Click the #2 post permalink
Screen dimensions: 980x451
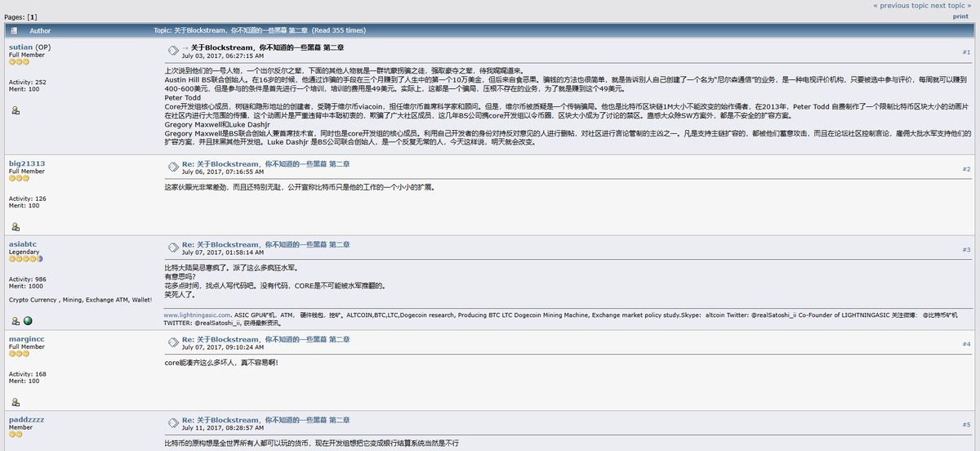tap(966, 168)
